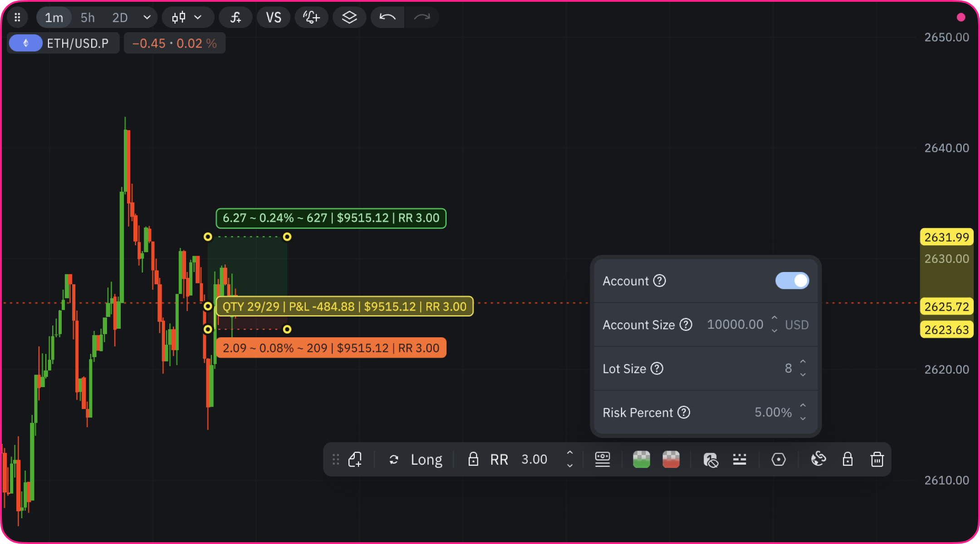This screenshot has height=544, width=980.
Task: Toggle the RR lock icon
Action: 473,460
